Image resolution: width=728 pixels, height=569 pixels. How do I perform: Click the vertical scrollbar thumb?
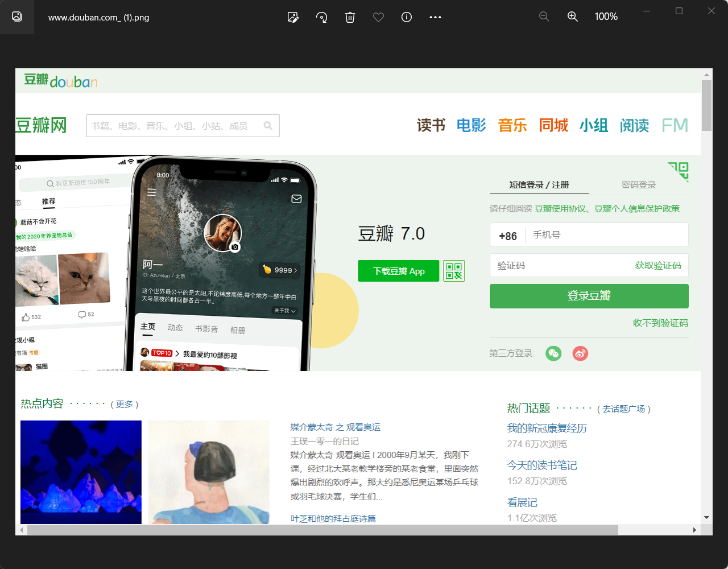coord(707,105)
